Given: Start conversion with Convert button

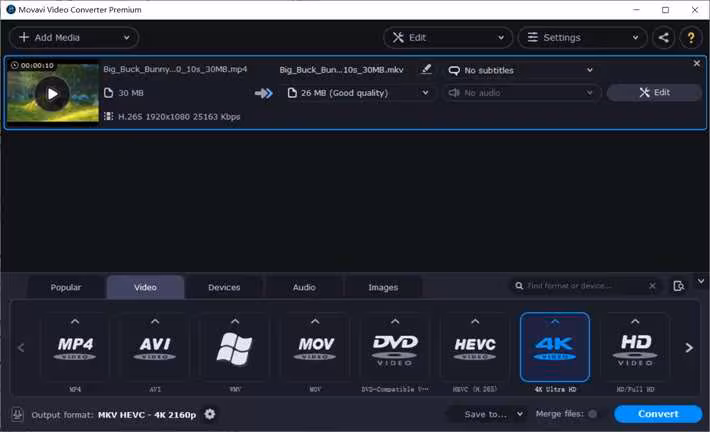Looking at the screenshot, I should click(x=658, y=414).
